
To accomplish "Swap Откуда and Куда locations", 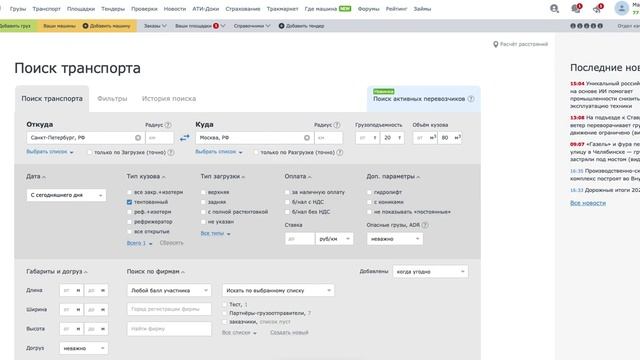I will (184, 138).
